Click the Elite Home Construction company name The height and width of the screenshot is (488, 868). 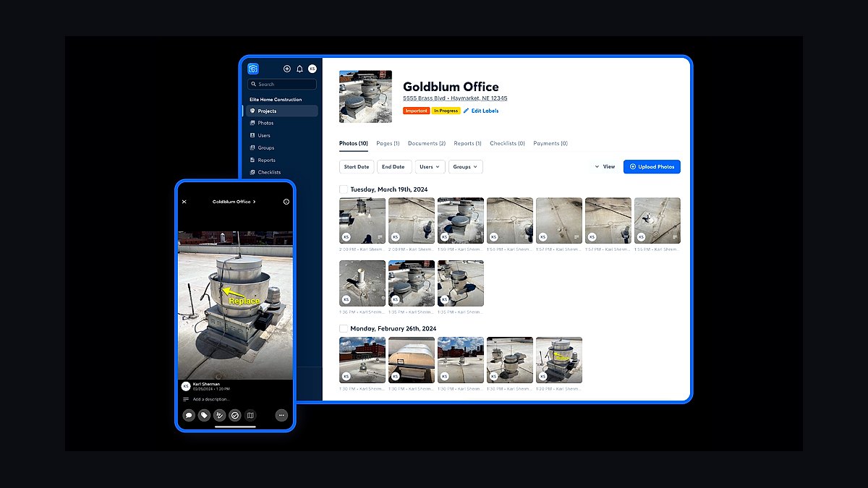tap(276, 100)
